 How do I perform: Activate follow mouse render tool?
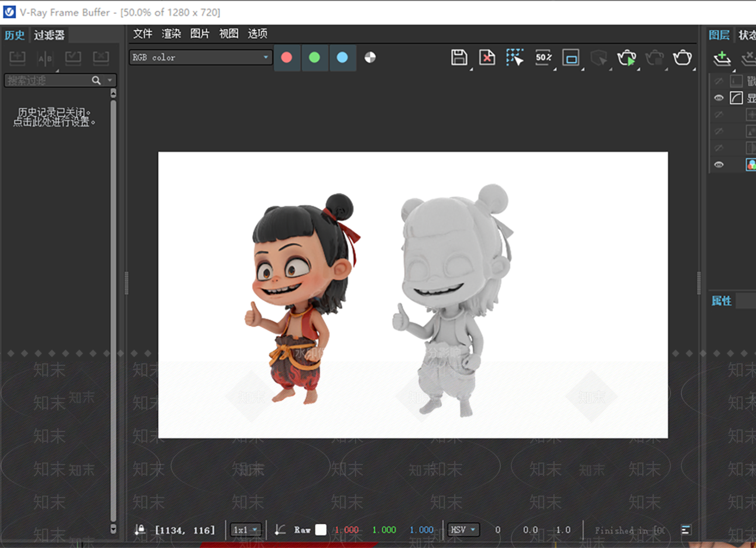[x=515, y=57]
